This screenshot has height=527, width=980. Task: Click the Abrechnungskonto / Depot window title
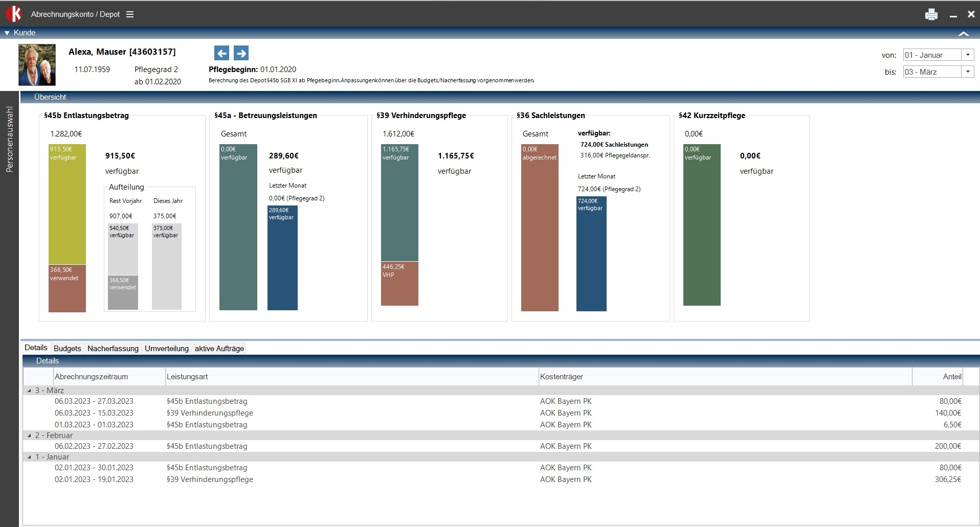click(75, 14)
